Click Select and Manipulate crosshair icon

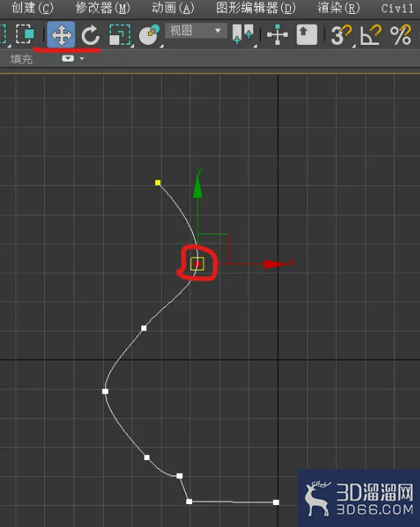click(277, 34)
